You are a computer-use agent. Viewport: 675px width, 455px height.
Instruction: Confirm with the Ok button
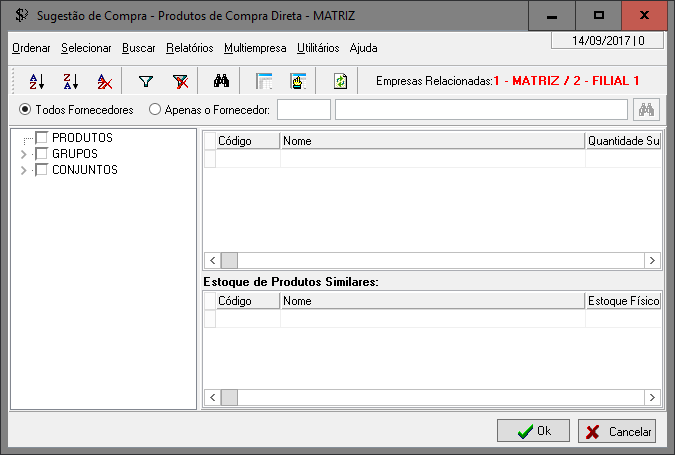click(x=534, y=432)
